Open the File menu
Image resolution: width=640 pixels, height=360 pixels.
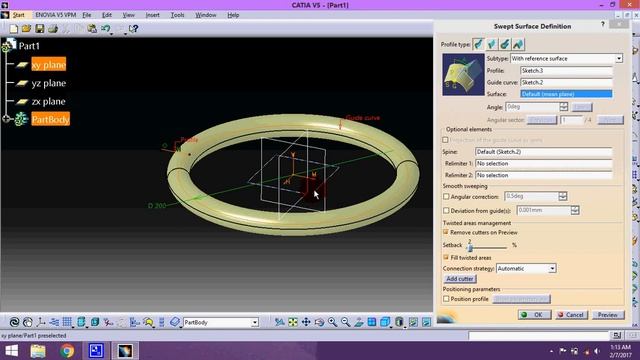[x=87, y=15]
